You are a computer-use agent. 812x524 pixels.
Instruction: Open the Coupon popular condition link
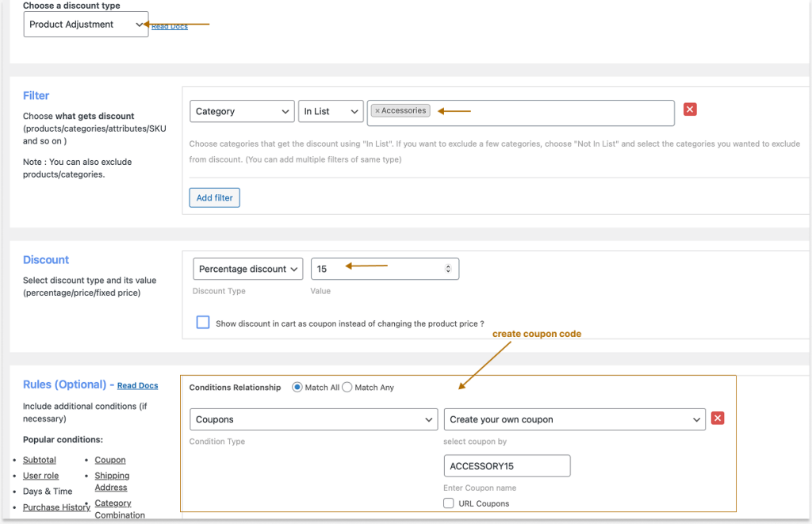point(109,460)
